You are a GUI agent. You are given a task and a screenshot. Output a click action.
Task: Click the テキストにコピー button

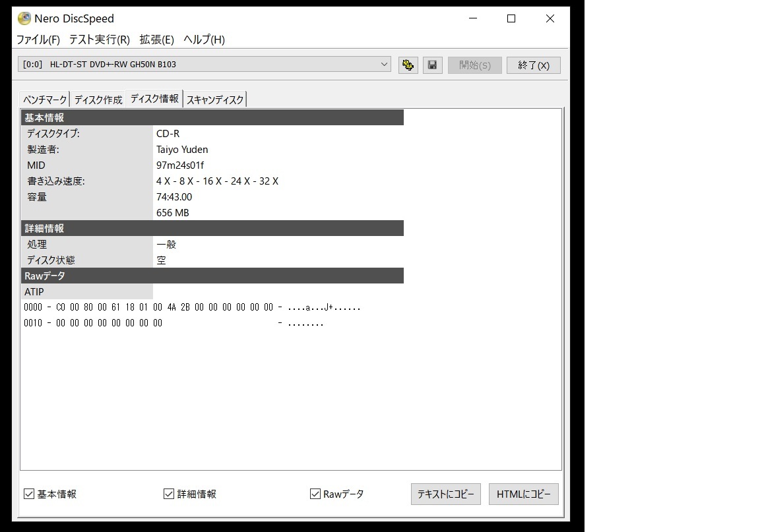click(446, 494)
